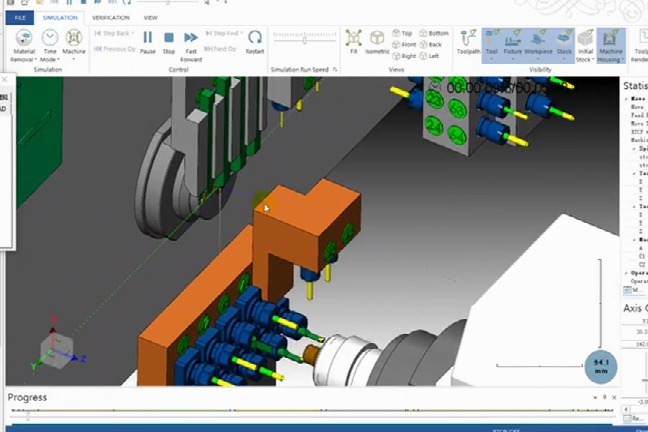Restart the simulation
This screenshot has height=432, width=648.
tap(255, 43)
